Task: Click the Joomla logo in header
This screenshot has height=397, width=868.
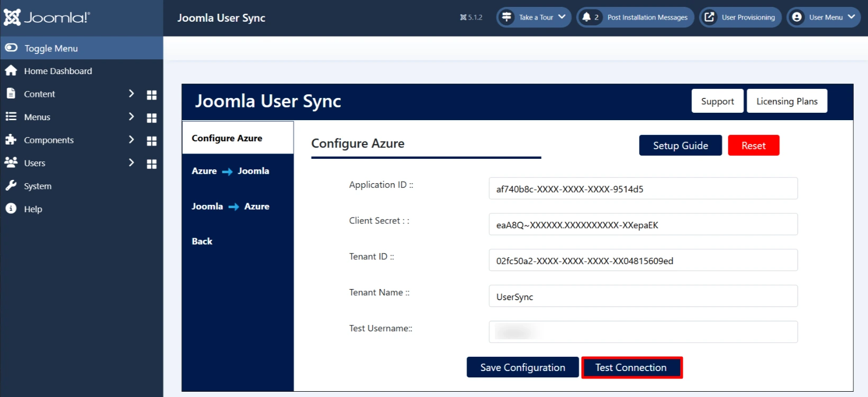Action: 47,17
